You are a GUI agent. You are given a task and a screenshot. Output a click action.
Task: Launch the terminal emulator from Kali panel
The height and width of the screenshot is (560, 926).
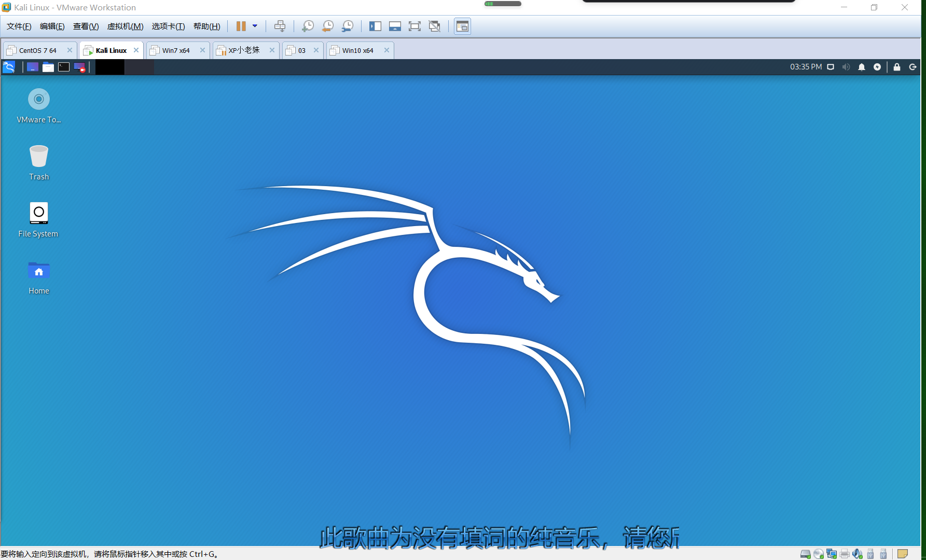pos(64,67)
